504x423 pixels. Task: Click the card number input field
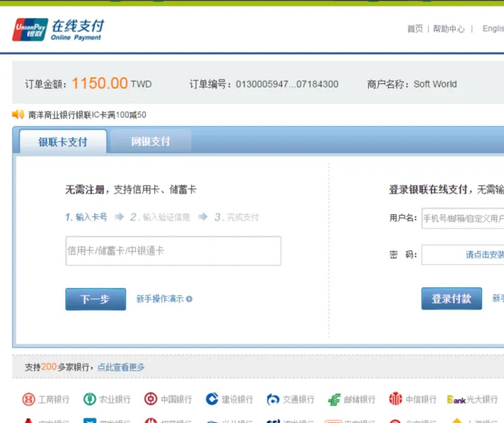(x=173, y=252)
